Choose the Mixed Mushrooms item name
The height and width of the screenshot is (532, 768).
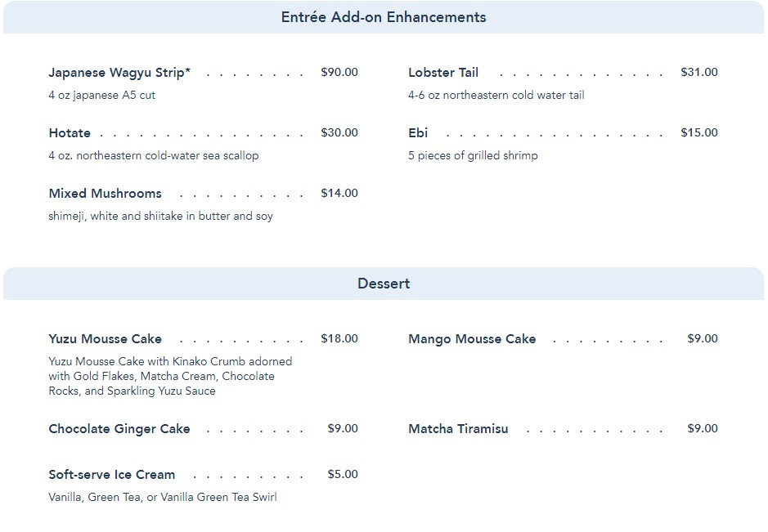click(x=105, y=194)
